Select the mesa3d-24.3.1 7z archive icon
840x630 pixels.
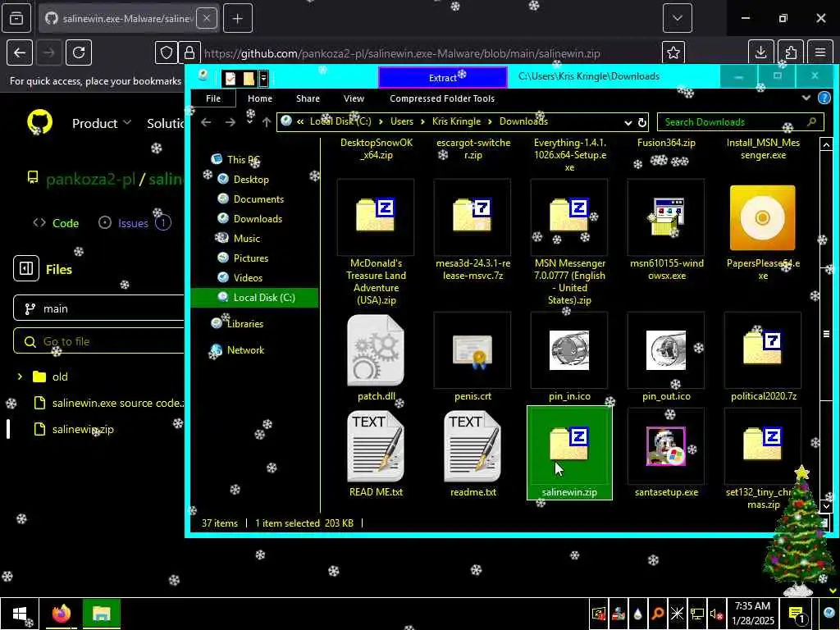[472, 217]
